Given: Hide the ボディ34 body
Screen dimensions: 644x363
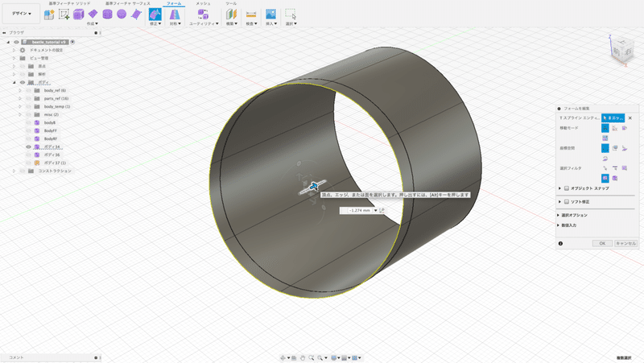Looking at the screenshot, I should 28,146.
